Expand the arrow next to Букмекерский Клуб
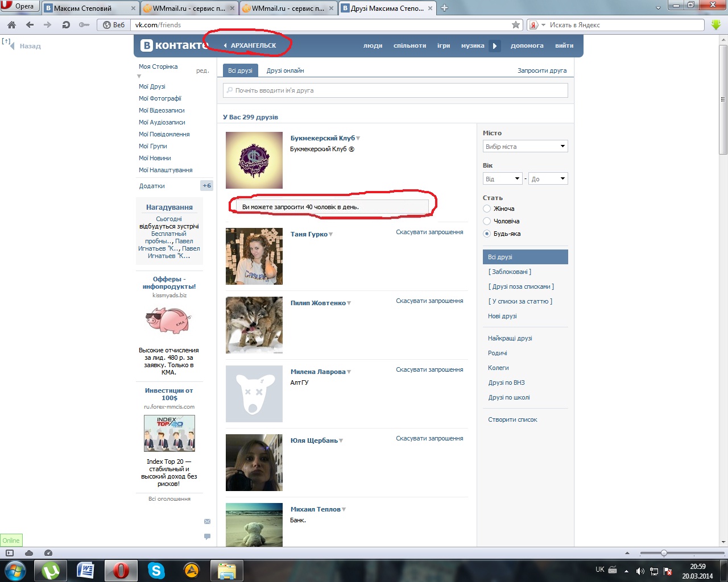 pos(358,139)
